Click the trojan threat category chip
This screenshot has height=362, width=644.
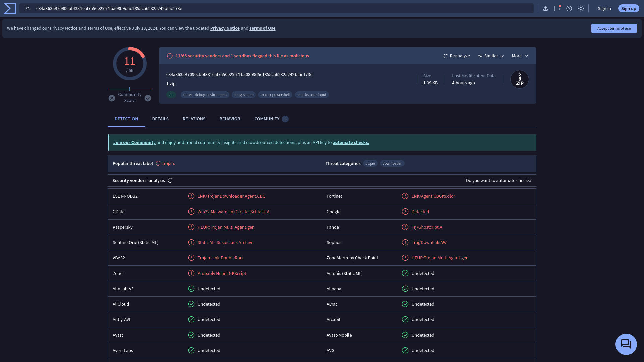click(370, 164)
